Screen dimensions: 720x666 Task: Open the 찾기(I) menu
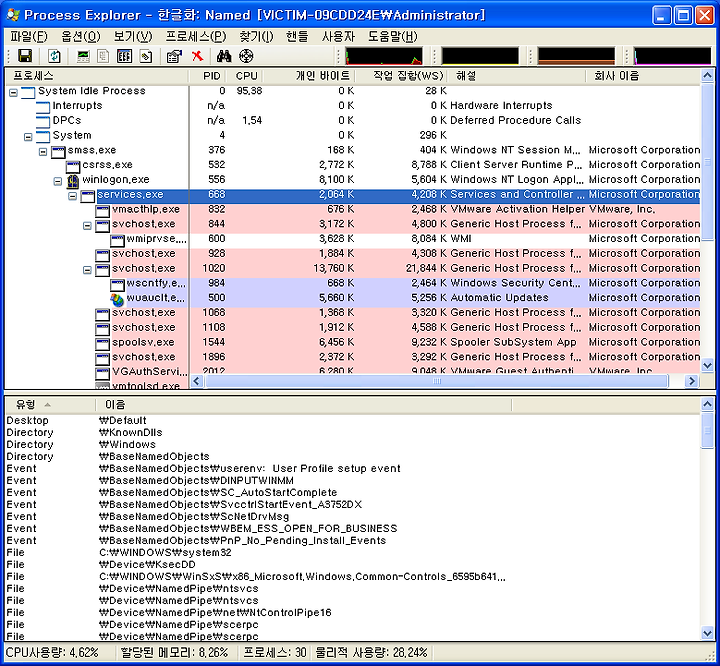pyautogui.click(x=256, y=36)
